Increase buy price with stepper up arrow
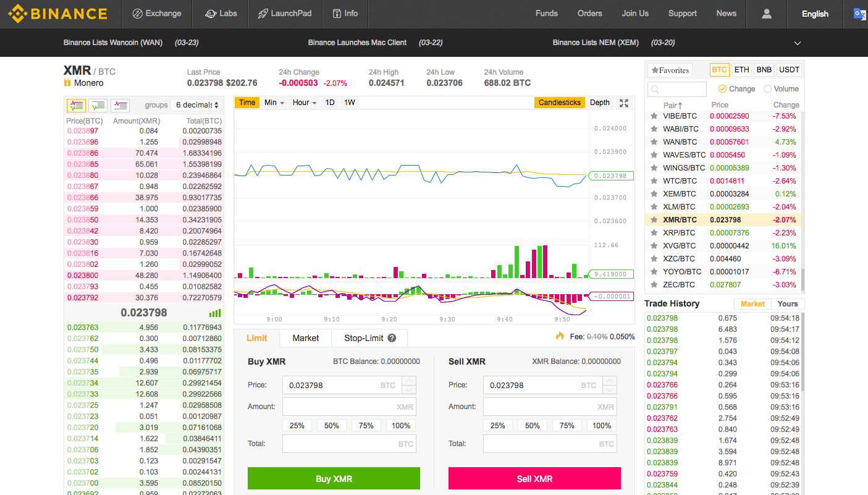 [x=409, y=381]
